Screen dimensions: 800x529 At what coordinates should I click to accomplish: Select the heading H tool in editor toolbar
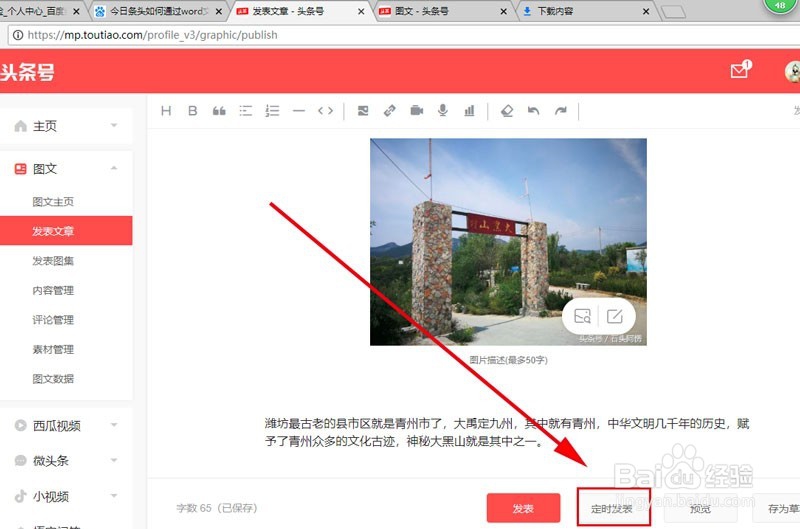(166, 111)
